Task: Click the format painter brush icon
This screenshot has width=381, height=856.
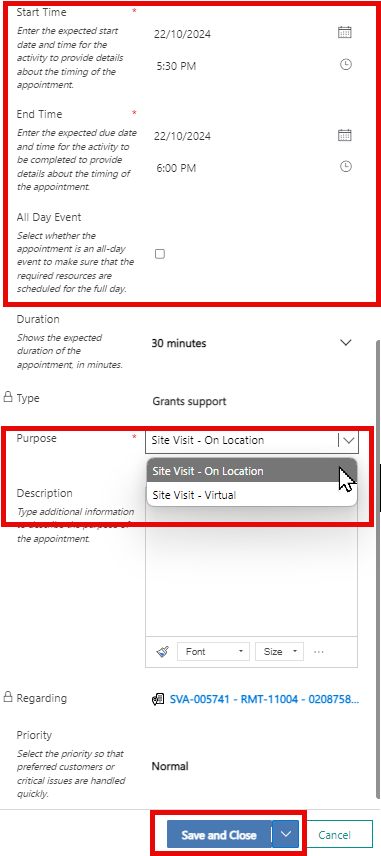Action: tap(162, 651)
